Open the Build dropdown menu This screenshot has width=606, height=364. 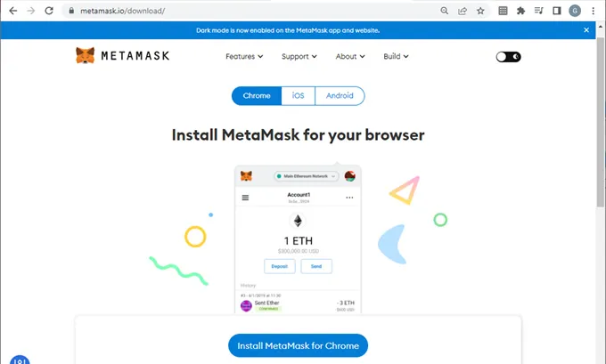coord(396,56)
